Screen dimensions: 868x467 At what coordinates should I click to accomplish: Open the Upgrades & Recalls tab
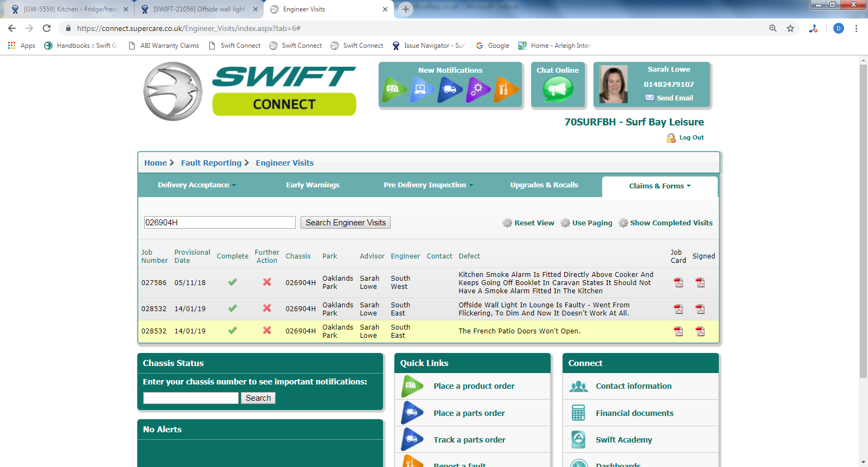pyautogui.click(x=544, y=185)
